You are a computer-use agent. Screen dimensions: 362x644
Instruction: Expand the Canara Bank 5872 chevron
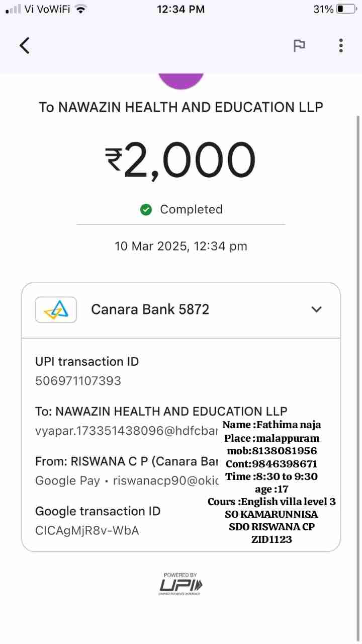click(x=316, y=309)
